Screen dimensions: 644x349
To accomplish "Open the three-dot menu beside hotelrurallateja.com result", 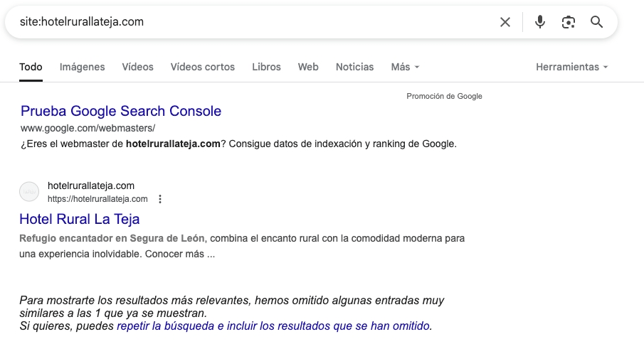I will pyautogui.click(x=160, y=199).
